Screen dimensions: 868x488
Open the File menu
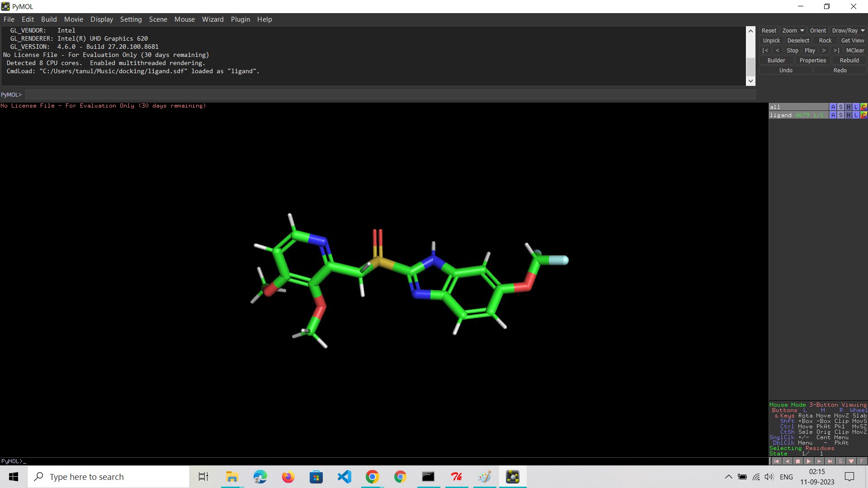[x=9, y=19]
